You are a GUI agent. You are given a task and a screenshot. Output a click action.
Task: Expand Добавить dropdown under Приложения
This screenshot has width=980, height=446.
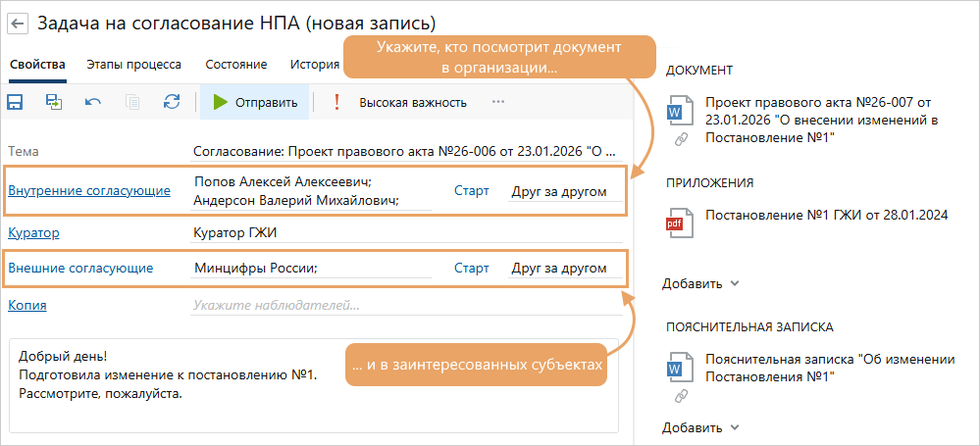click(699, 284)
